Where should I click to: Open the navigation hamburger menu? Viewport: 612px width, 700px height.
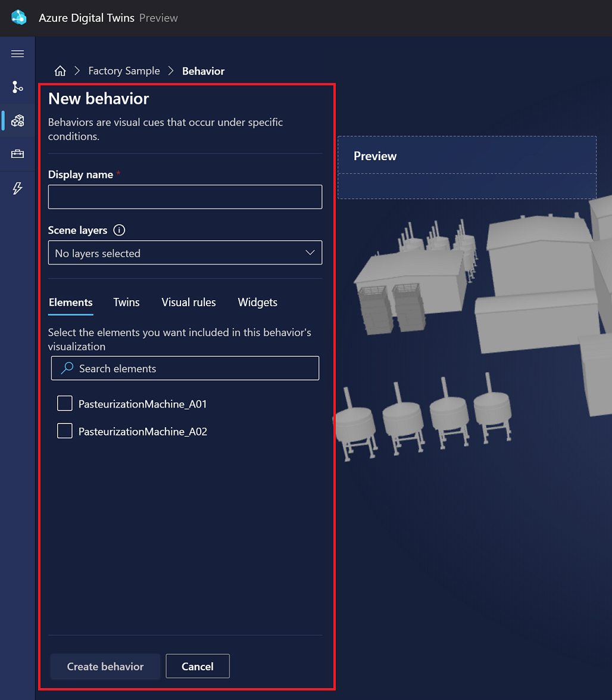click(17, 54)
